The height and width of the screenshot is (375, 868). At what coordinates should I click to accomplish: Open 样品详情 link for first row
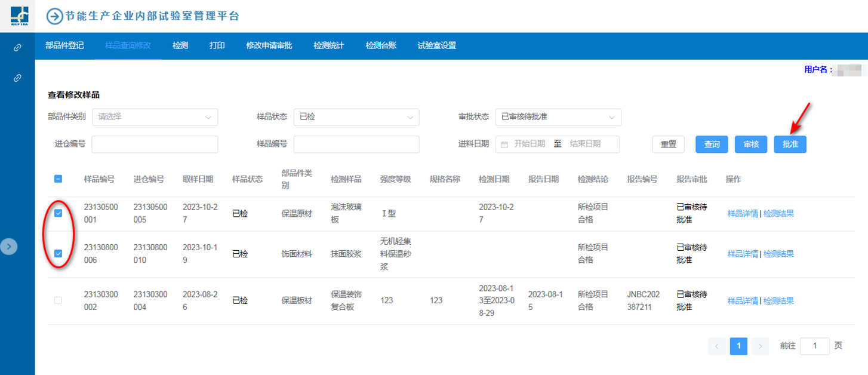[x=742, y=214]
